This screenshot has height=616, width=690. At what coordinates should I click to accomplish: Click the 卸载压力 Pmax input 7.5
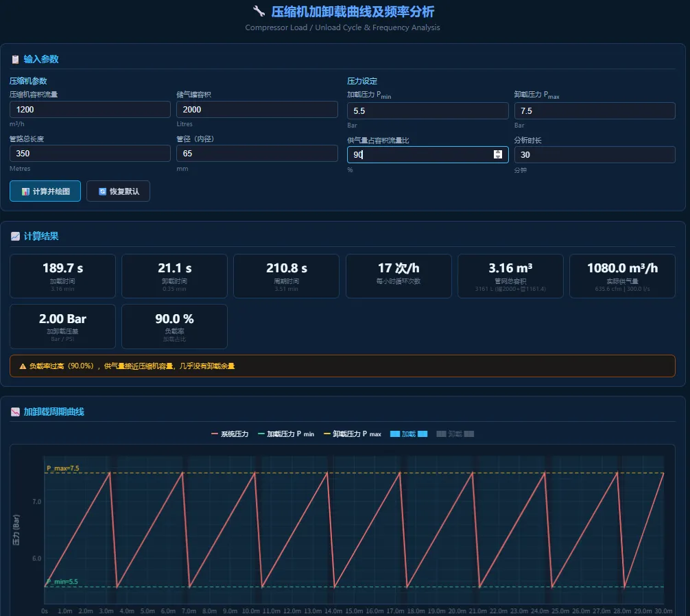click(595, 111)
